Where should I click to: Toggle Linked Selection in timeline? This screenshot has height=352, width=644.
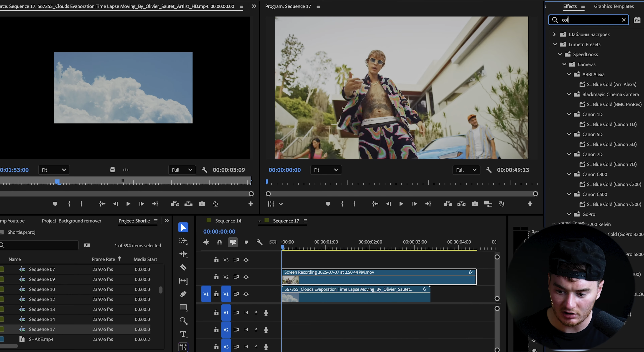click(233, 242)
